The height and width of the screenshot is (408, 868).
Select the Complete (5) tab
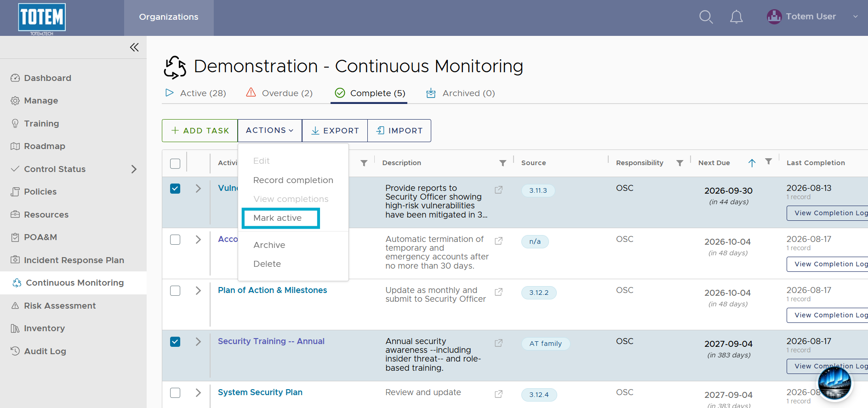pyautogui.click(x=370, y=93)
